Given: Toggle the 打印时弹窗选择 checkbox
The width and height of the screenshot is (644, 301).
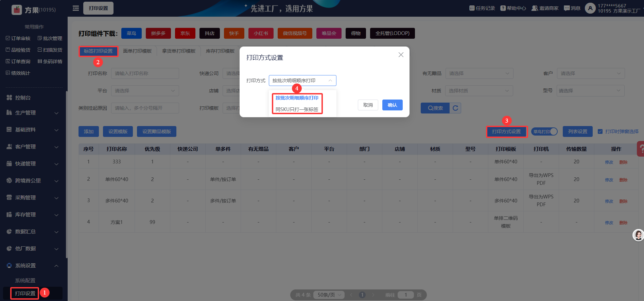Looking at the screenshot, I should (x=600, y=131).
